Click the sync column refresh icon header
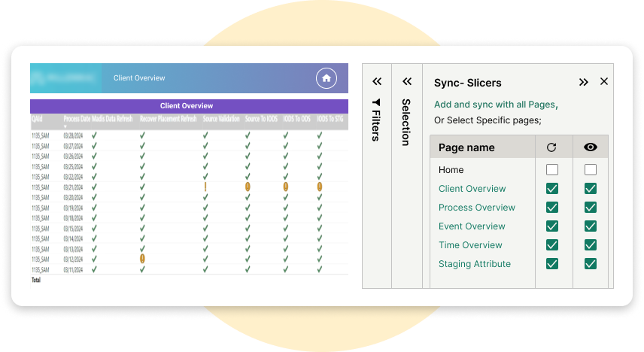644x352 pixels. pyautogui.click(x=551, y=147)
